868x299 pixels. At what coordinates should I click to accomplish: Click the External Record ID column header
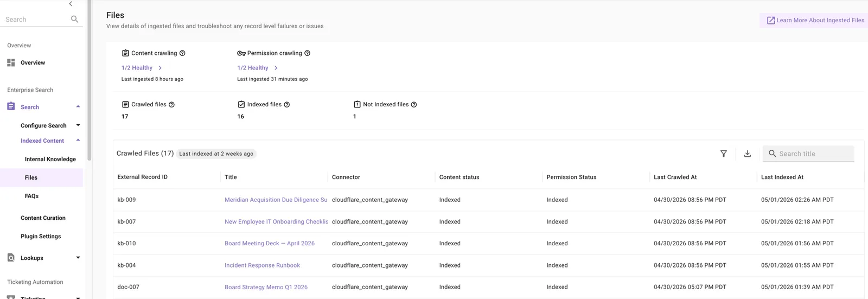142,177
